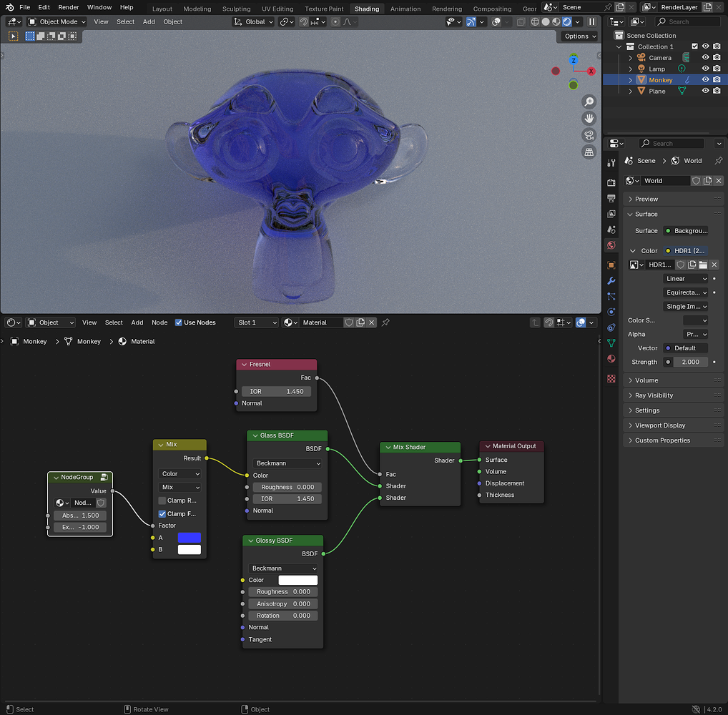Viewport: 728px width, 715px height.
Task: Expand the Monkey item in outliner
Action: (631, 80)
